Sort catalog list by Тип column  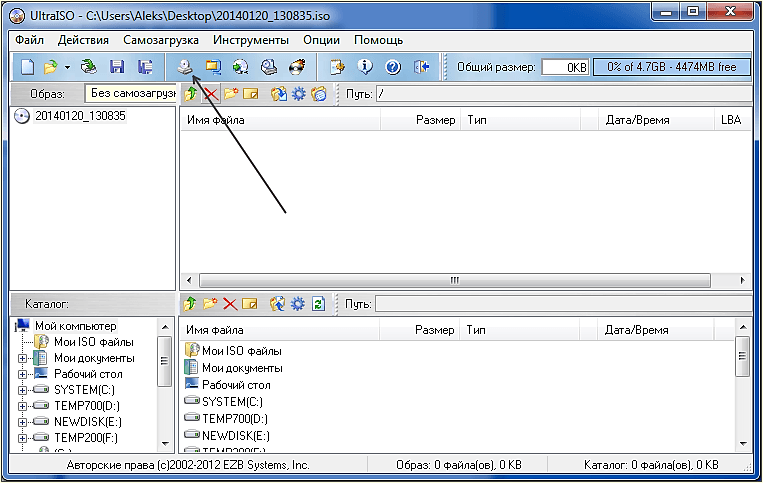pyautogui.click(x=519, y=330)
